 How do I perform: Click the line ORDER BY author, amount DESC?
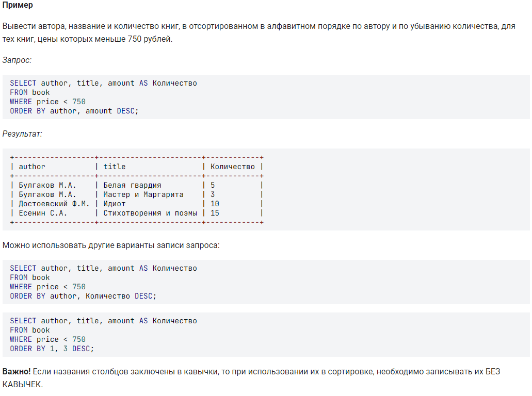(74, 111)
